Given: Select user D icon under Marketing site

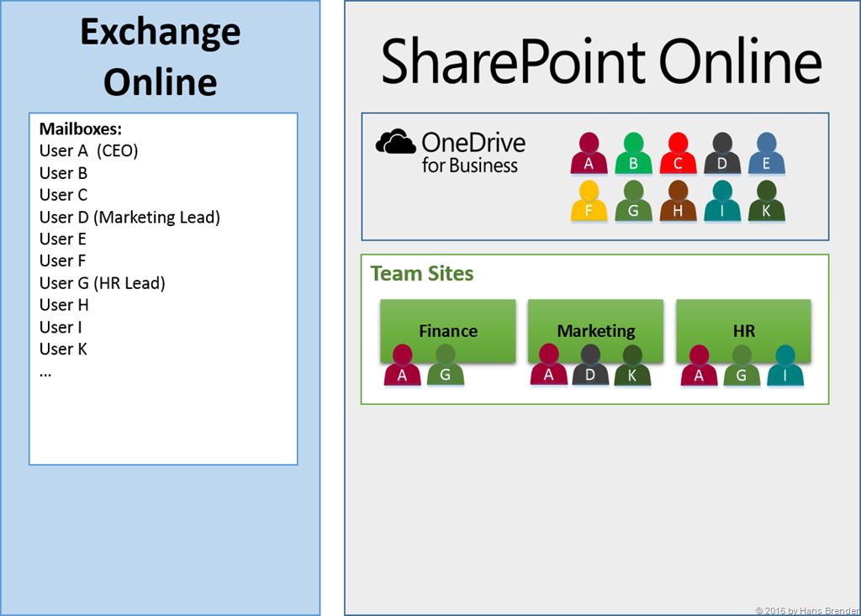Looking at the screenshot, I should [590, 366].
